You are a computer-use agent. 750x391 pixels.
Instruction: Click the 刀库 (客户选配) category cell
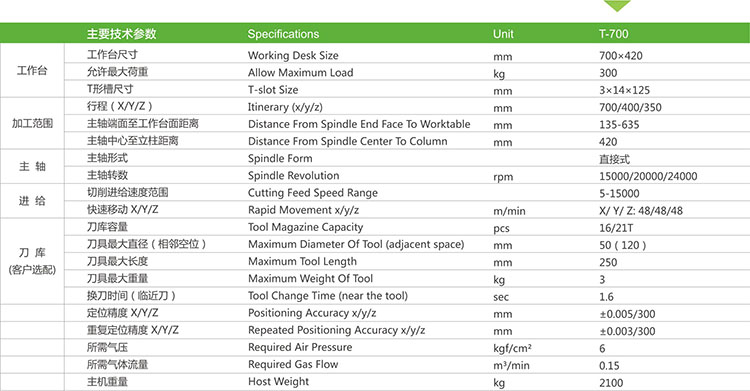pyautogui.click(x=32, y=261)
